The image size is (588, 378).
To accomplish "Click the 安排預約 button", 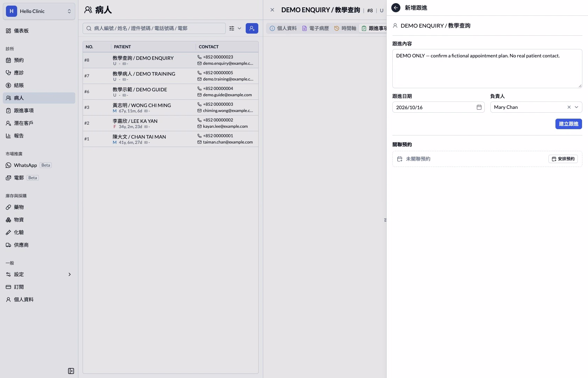I will (x=563, y=159).
